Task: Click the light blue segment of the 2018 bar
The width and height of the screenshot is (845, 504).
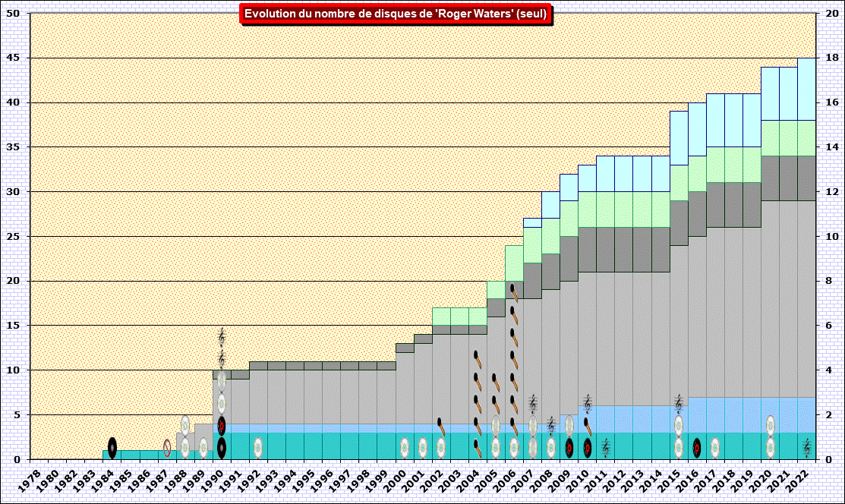Action: click(733, 415)
